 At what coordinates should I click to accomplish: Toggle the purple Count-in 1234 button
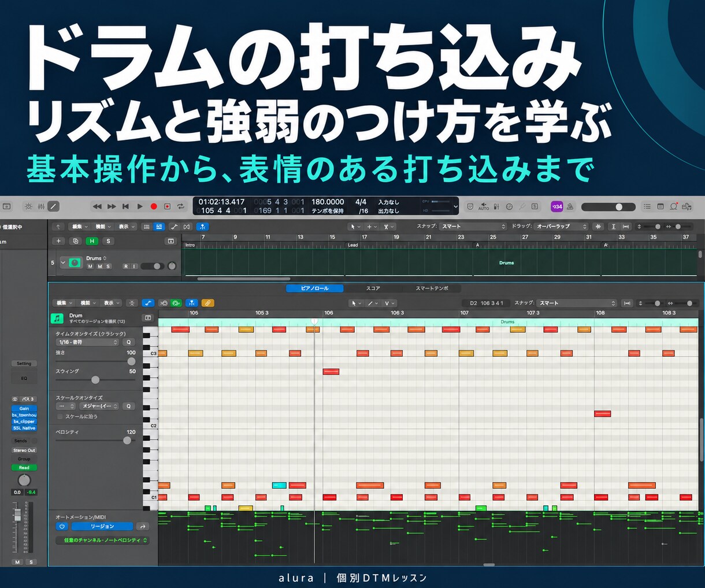tap(556, 206)
